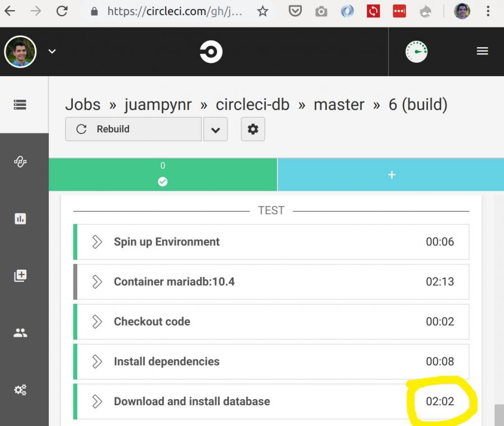Viewport: 504px width, 426px height.
Task: Click the blue plus add-container tab
Action: coord(390,174)
